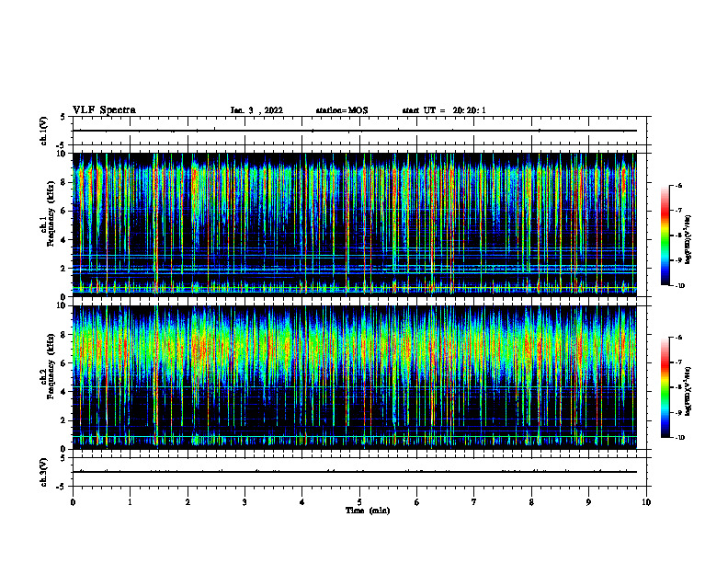
Task: Click inside the ch.2 spectrogram panel
Action: pyautogui.click(x=355, y=377)
